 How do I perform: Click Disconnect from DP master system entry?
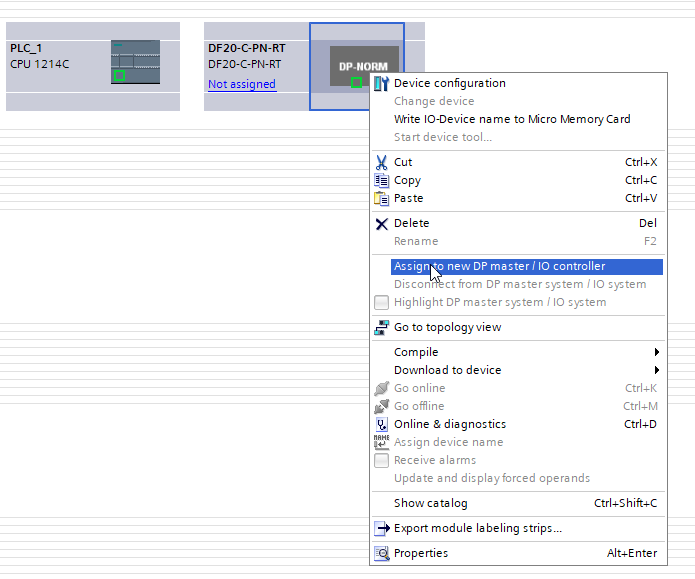pos(520,285)
